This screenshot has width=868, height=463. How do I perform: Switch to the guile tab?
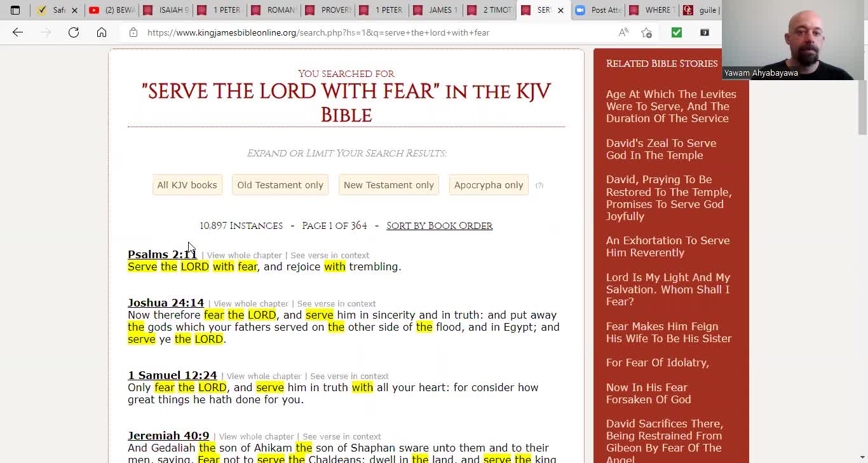(x=700, y=10)
